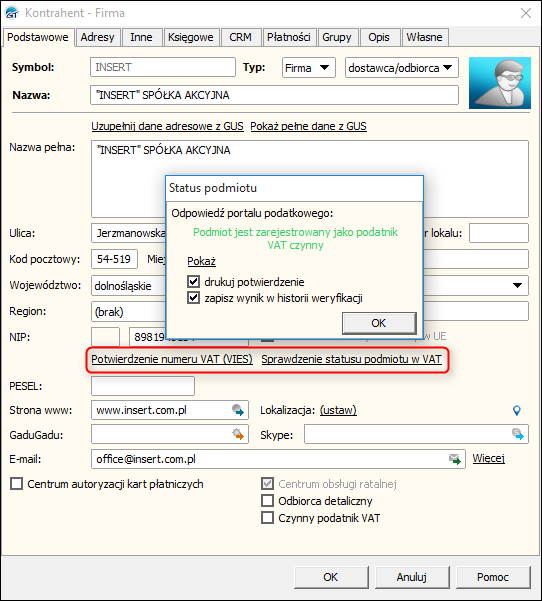
Task: Open the Typ 'Firma' dropdown
Action: (x=309, y=68)
